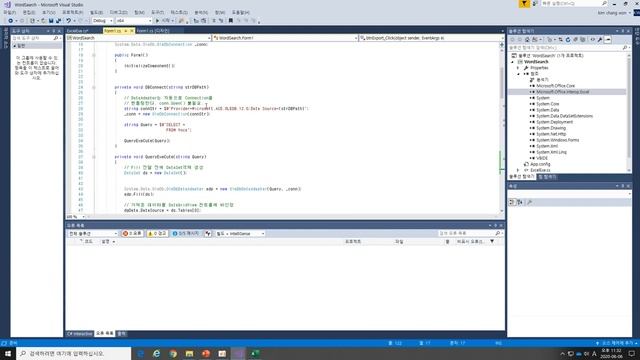Select the Team Explorer tab beside Solution Explorer
Image resolution: width=640 pixels, height=360 pixels.
547,177
